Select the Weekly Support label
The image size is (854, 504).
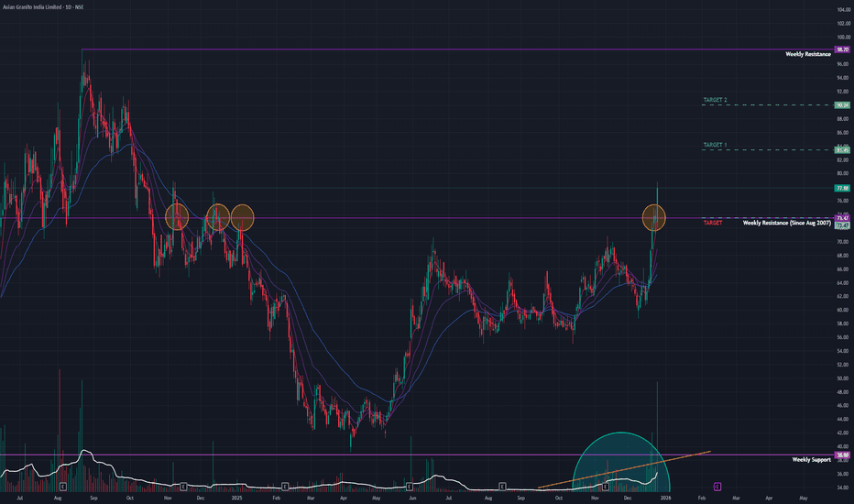[x=811, y=460]
